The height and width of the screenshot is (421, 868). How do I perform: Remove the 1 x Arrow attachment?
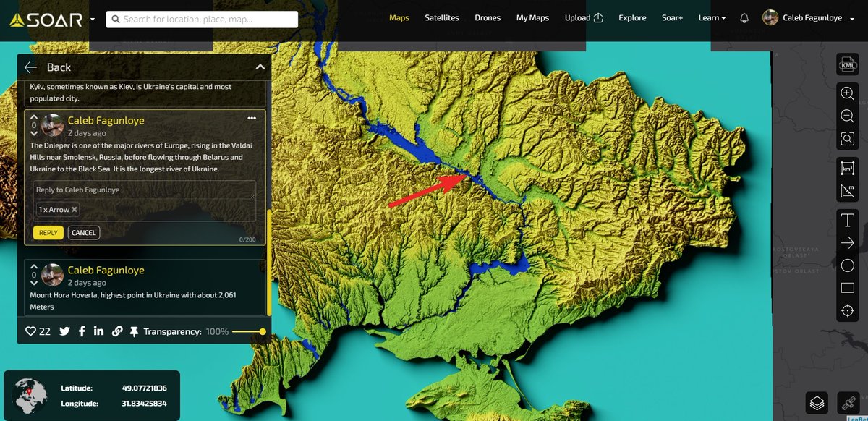point(74,210)
